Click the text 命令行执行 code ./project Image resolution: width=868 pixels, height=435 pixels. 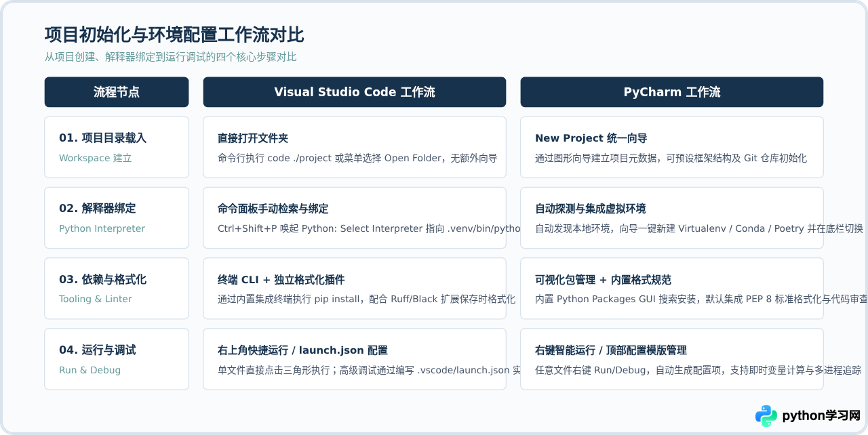click(x=357, y=158)
